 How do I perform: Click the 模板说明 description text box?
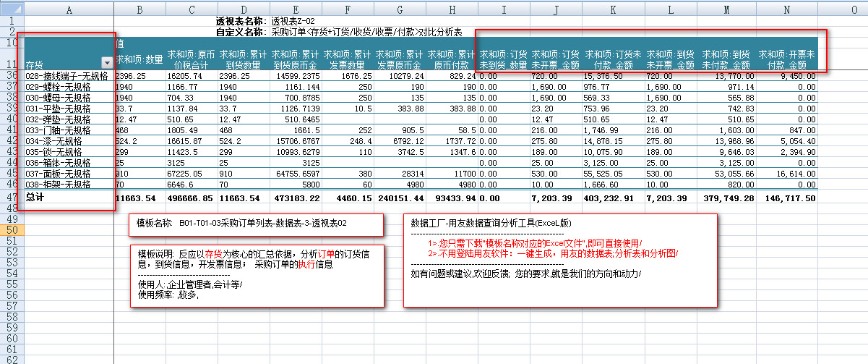click(x=256, y=276)
